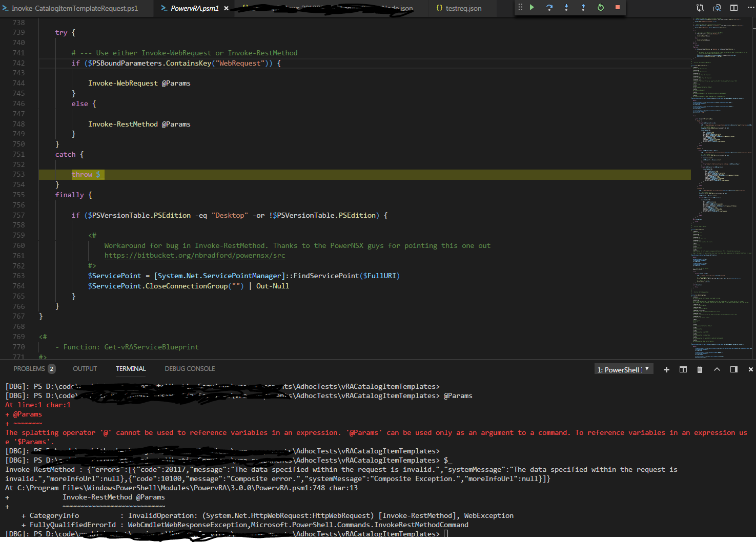The width and height of the screenshot is (756, 542).
Task: Open the 1: PowerShell terminal selector dropdown
Action: (623, 368)
